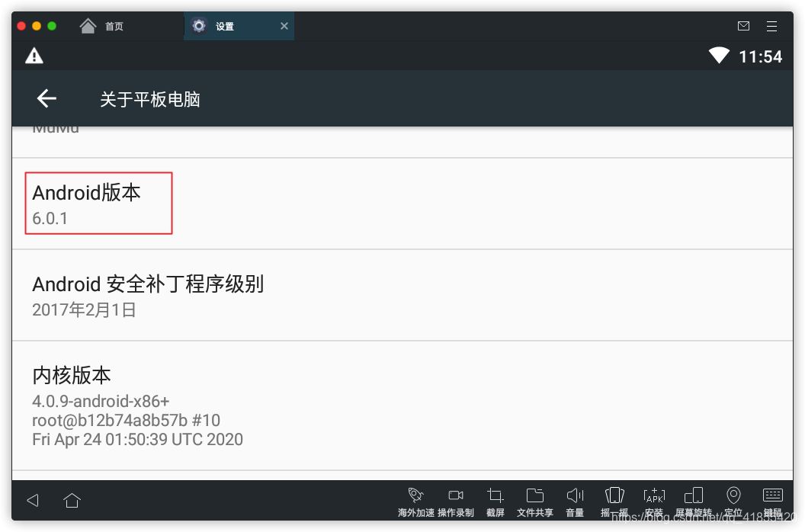Install an APK using the 安装 icon

pyautogui.click(x=654, y=502)
